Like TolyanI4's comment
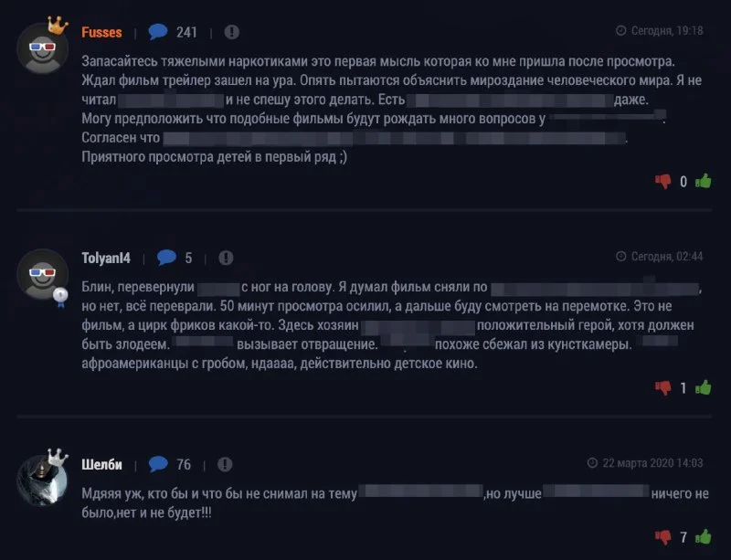The width and height of the screenshot is (731, 560). 704,387
